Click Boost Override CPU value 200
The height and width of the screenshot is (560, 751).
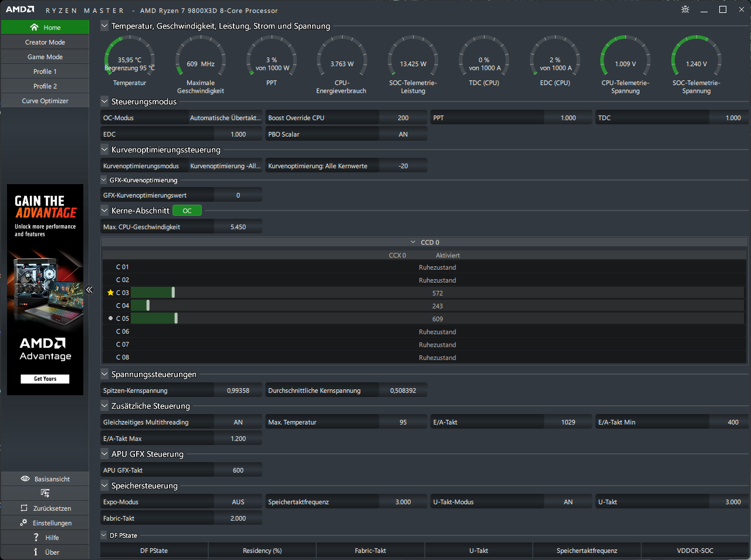pos(403,118)
